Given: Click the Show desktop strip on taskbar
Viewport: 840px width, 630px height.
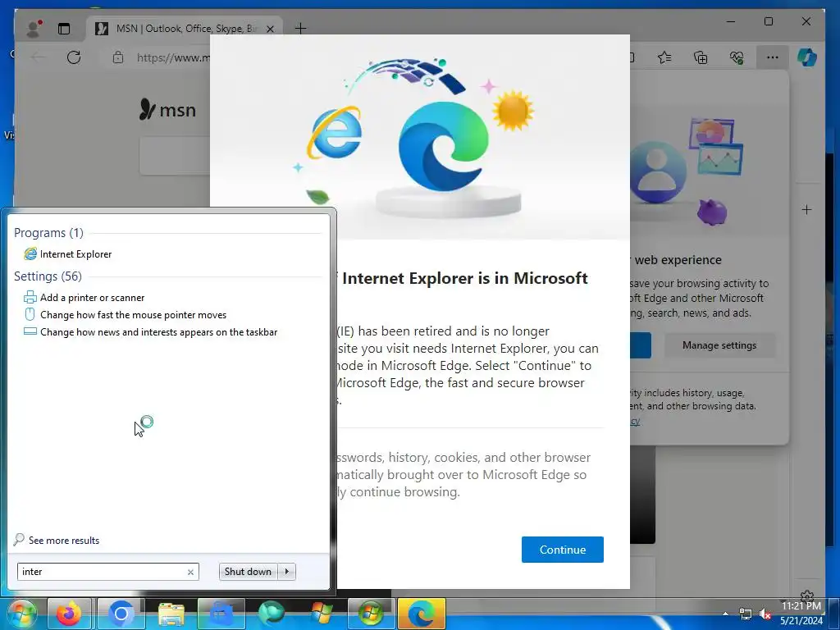Looking at the screenshot, I should click(x=834, y=614).
